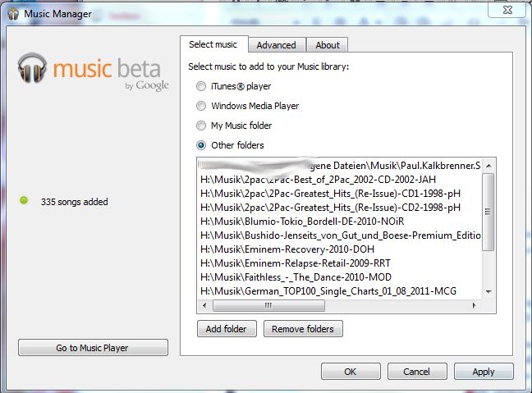Click the green songs added status indicator
This screenshot has width=532, height=393.
[x=24, y=200]
